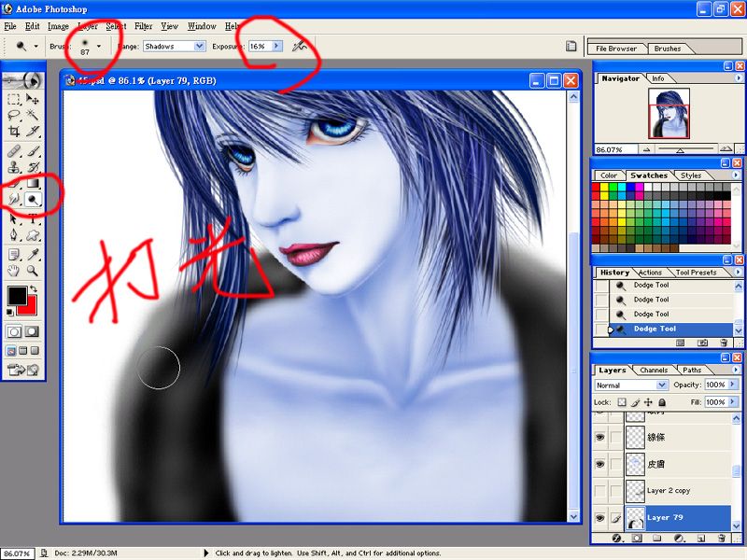Toggle lock transparent pixels

(x=622, y=402)
